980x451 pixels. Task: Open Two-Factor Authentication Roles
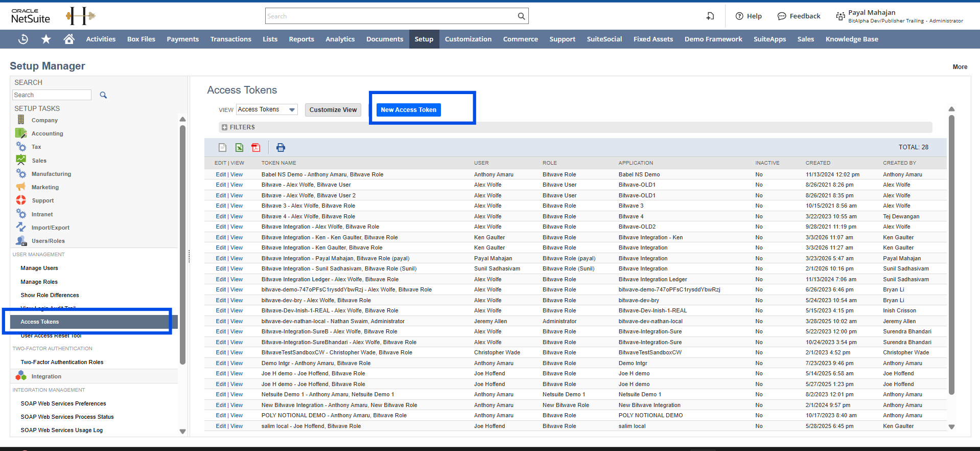pyautogui.click(x=62, y=362)
